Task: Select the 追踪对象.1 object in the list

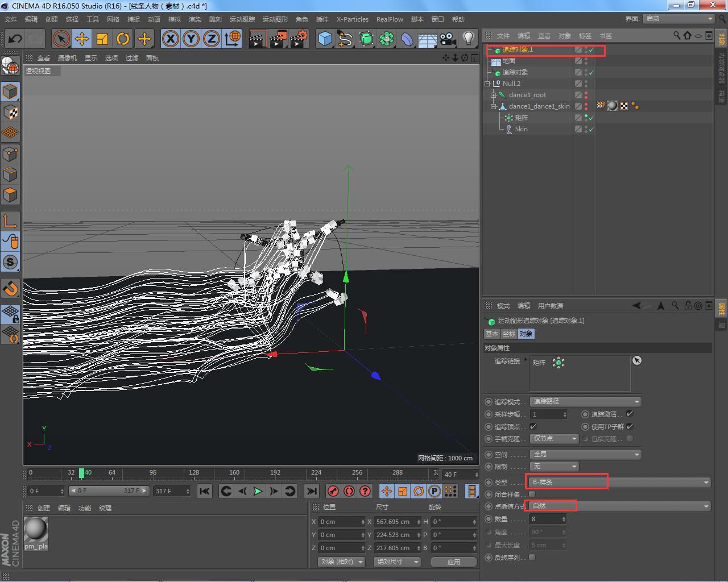Action: point(518,50)
